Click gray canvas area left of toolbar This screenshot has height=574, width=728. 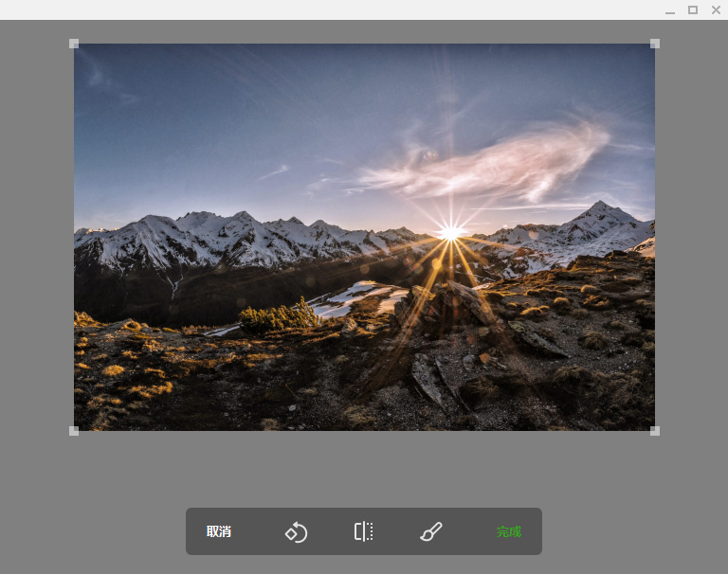pyautogui.click(x=95, y=530)
